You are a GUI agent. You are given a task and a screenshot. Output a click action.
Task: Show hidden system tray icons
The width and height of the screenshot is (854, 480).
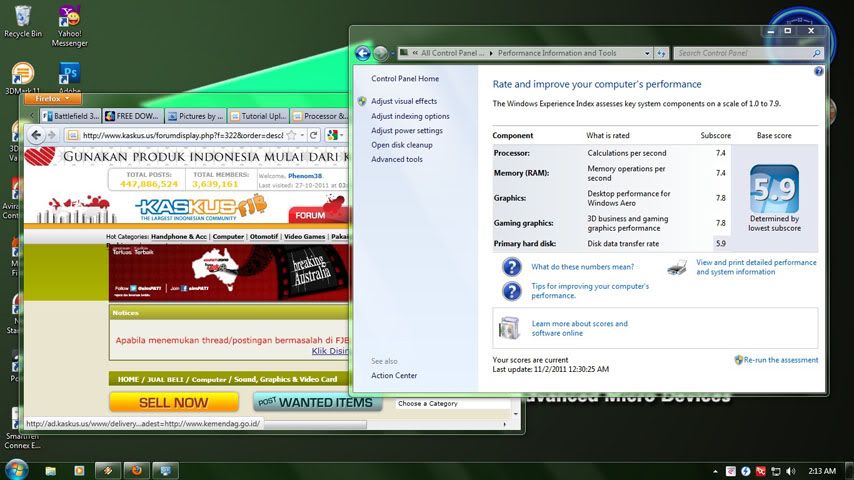(715, 471)
